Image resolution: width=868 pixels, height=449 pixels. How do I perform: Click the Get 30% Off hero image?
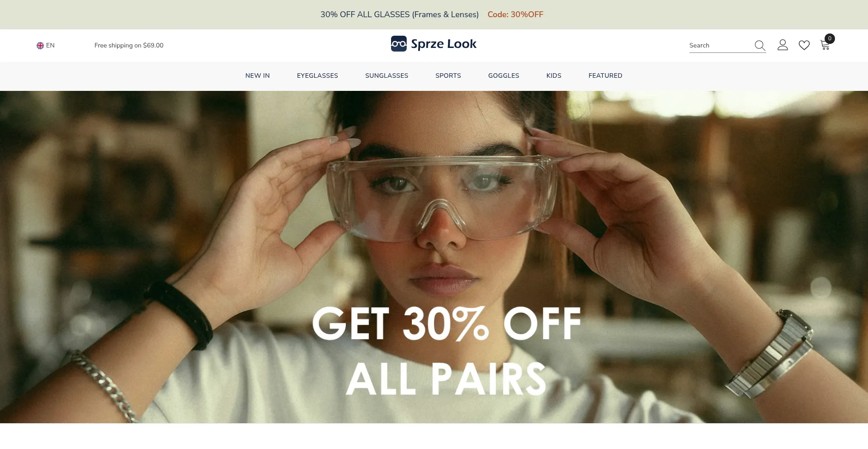tap(434, 257)
